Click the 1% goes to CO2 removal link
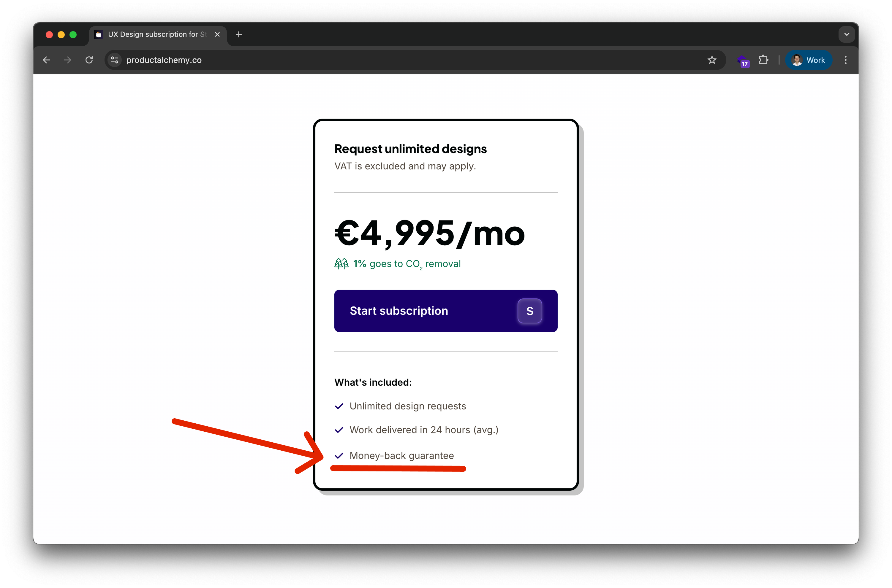Screen dimensions: 892x588 (407, 264)
